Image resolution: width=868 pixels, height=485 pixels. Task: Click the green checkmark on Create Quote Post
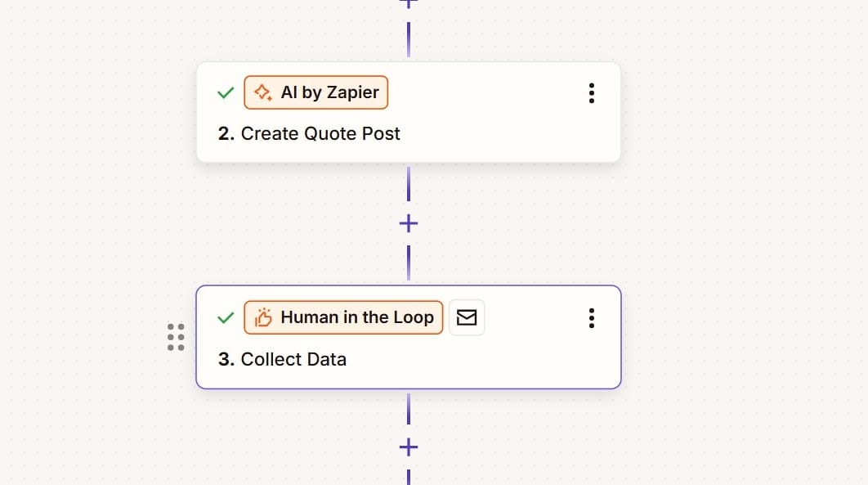click(226, 92)
